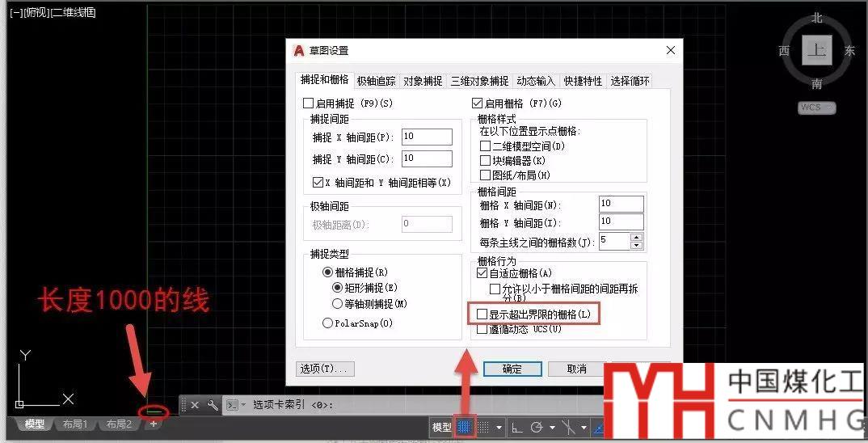The height and width of the screenshot is (443, 868).
Task: Open the 布局1 layout tab
Action: (75, 424)
